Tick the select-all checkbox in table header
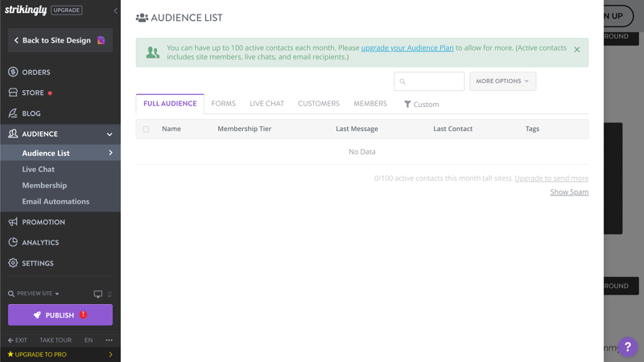Viewport: 644px width, 362px height. tap(146, 130)
